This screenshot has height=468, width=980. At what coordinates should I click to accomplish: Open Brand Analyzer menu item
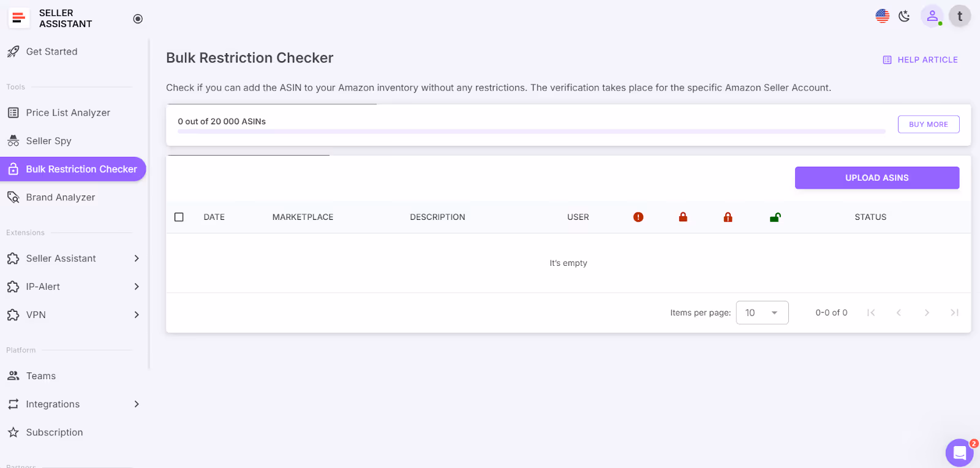[73, 197]
